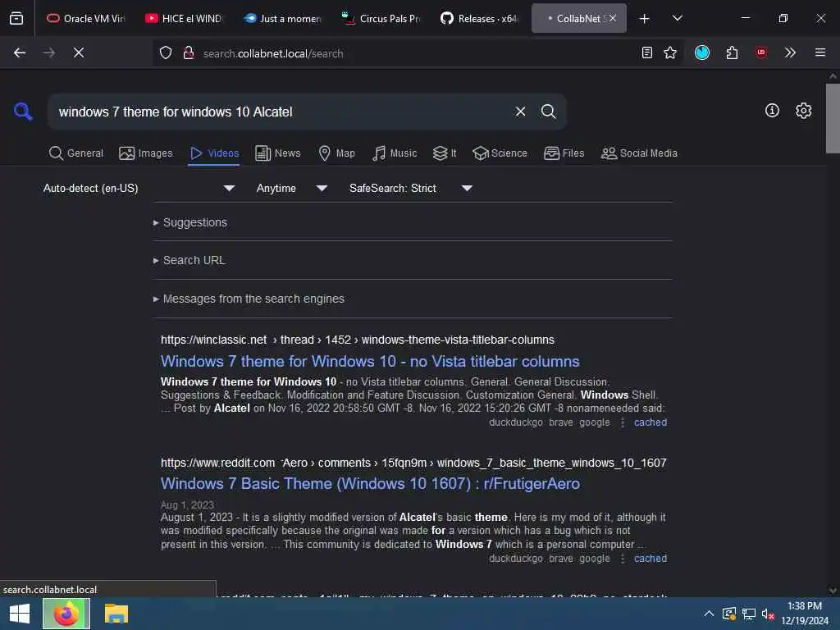840x630 pixels.
Task: View site security lock info
Action: [x=189, y=52]
